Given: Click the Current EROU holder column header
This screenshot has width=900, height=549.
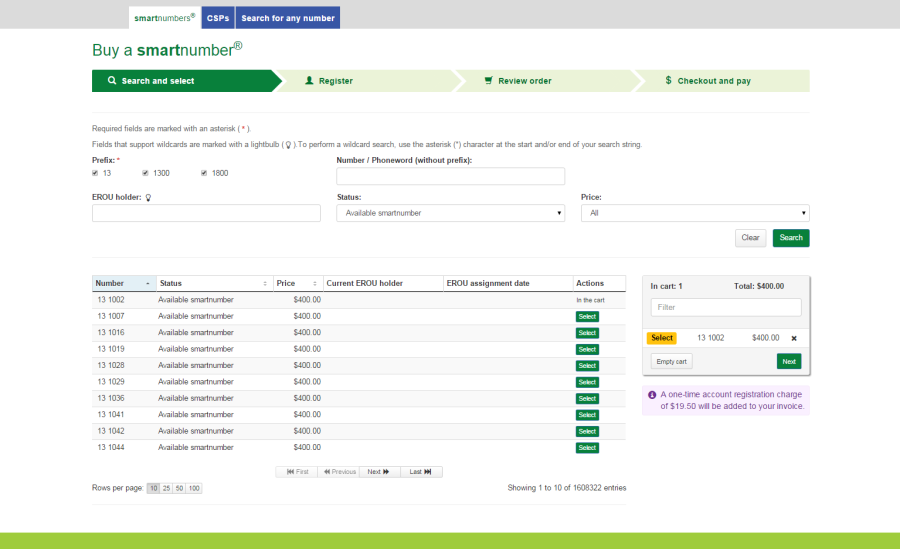Looking at the screenshot, I should pyautogui.click(x=383, y=283).
